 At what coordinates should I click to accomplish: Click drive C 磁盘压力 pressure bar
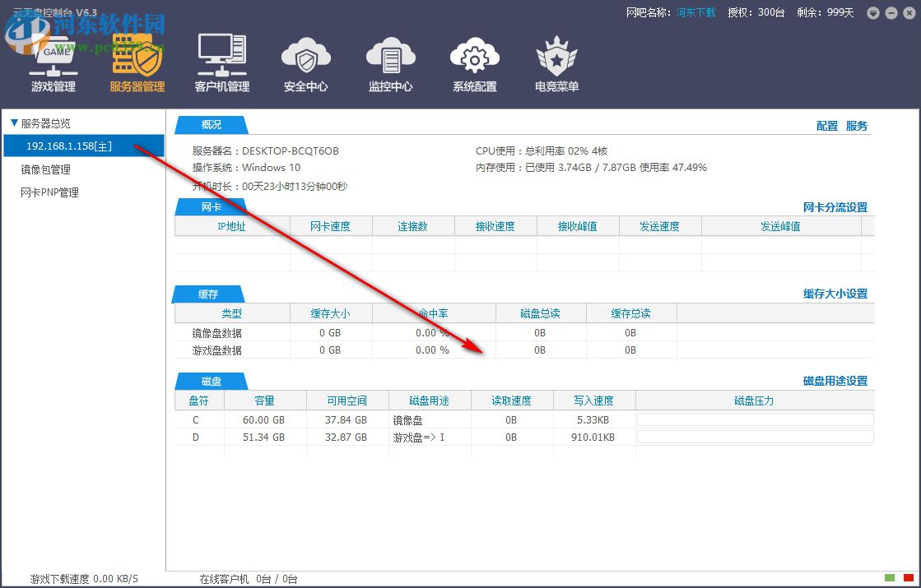coord(754,419)
